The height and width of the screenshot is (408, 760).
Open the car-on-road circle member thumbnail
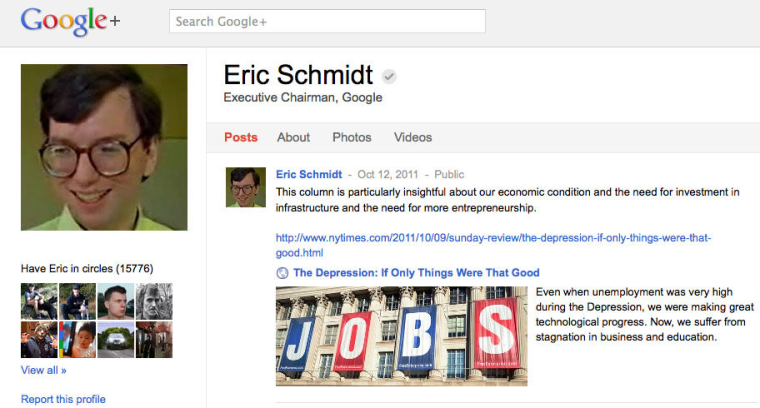pos(116,340)
